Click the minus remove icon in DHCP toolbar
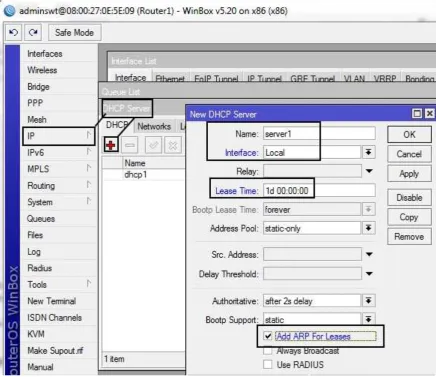The width and height of the screenshot is (436, 377). tap(130, 145)
